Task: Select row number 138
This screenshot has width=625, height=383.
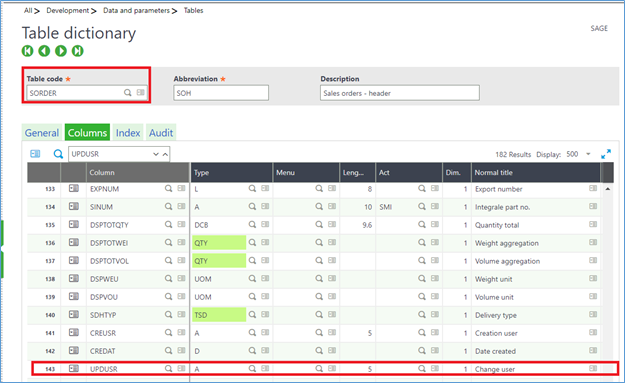Action: [50, 279]
